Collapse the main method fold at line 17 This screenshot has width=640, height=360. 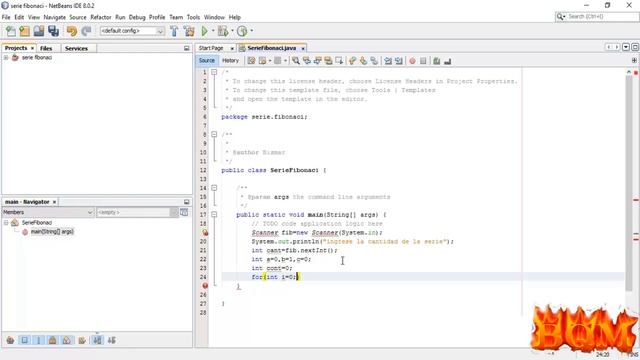click(x=214, y=215)
